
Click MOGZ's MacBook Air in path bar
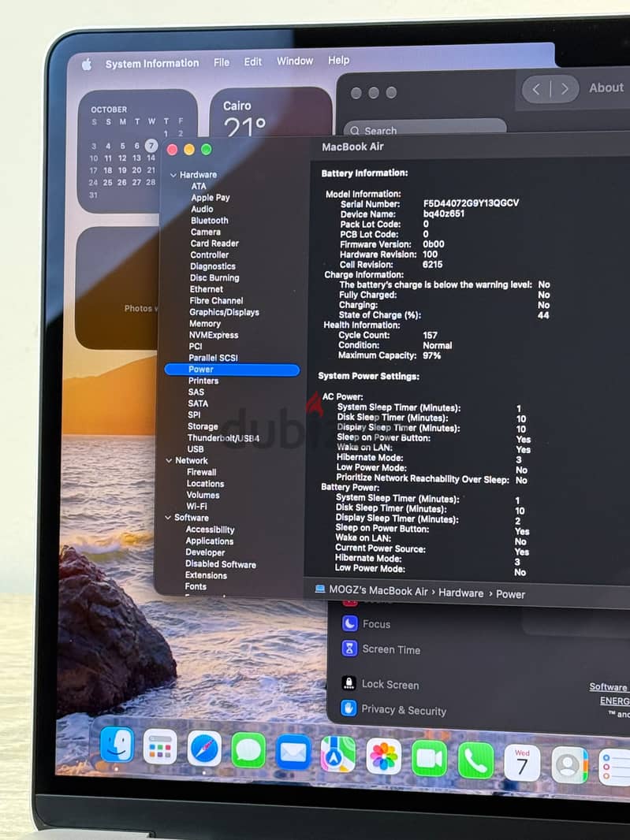coord(378,590)
